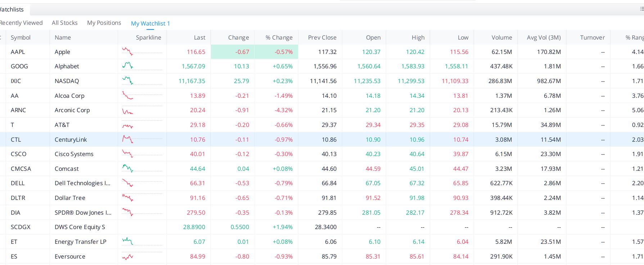Switch to the My Positions tab
644x265 pixels.
[x=104, y=23]
